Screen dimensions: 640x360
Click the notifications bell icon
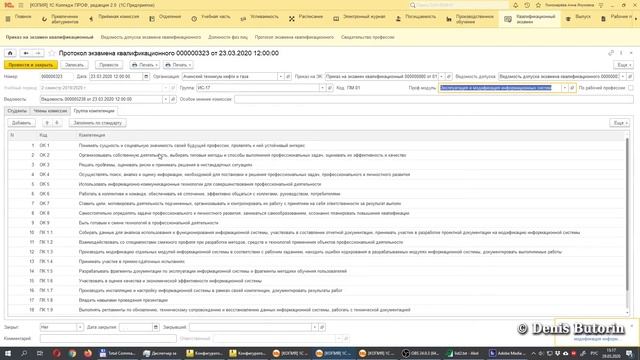516,5
